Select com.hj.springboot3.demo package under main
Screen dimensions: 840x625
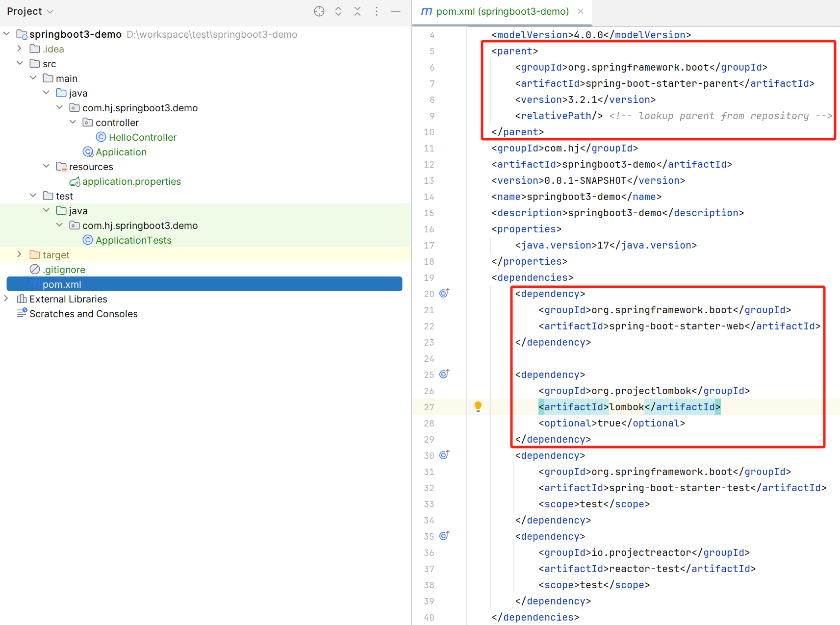(140, 108)
